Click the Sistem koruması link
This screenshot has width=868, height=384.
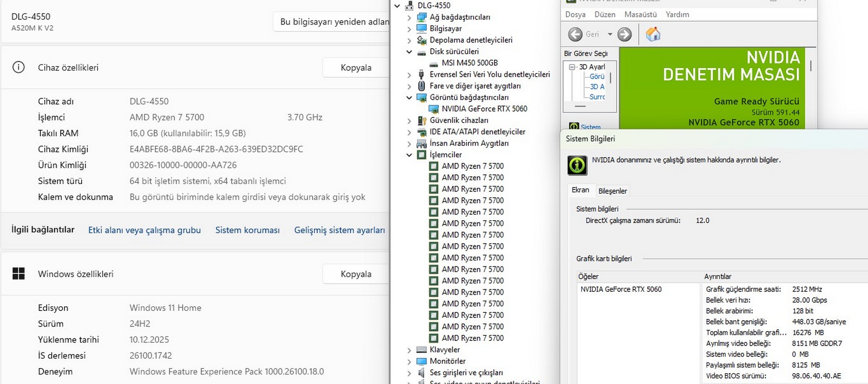(x=247, y=230)
